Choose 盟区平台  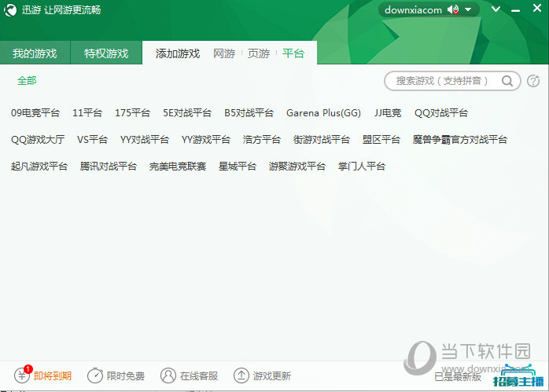pyautogui.click(x=381, y=140)
